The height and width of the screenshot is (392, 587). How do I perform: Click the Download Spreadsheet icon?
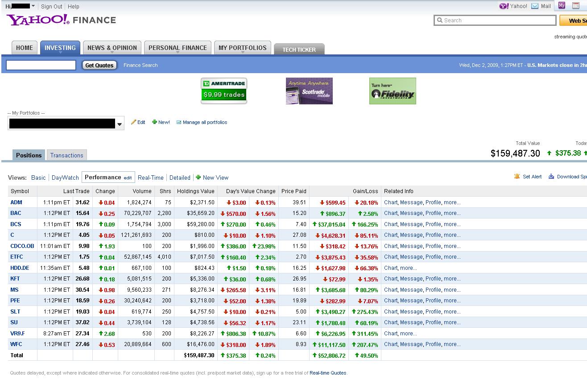(x=550, y=177)
